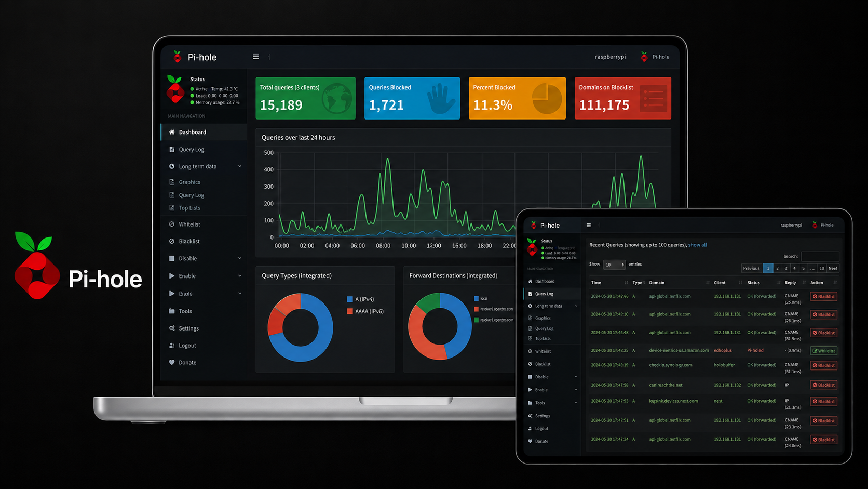Open the Pi-hole user menu in laptop header
Image resolution: width=868 pixels, height=489 pixels.
click(x=655, y=57)
